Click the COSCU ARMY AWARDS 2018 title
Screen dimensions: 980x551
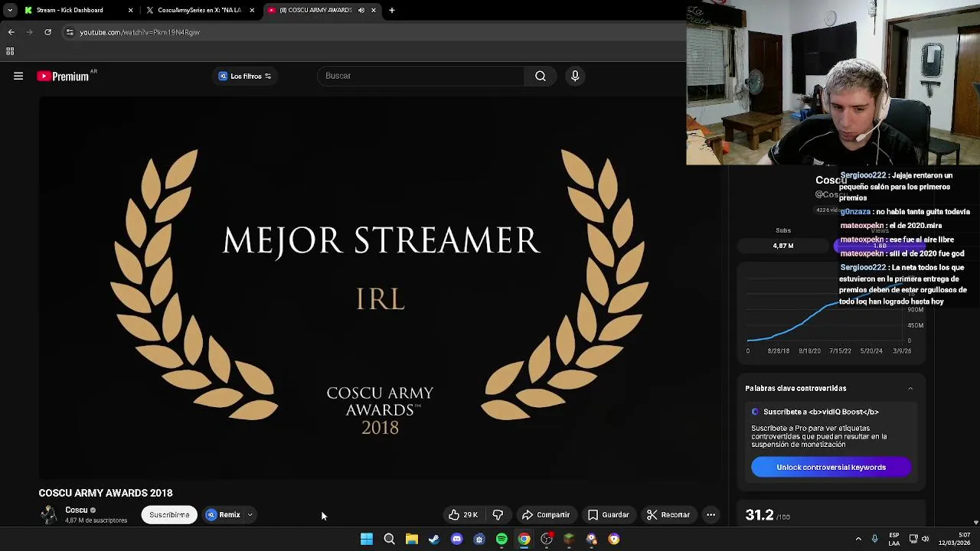106,493
